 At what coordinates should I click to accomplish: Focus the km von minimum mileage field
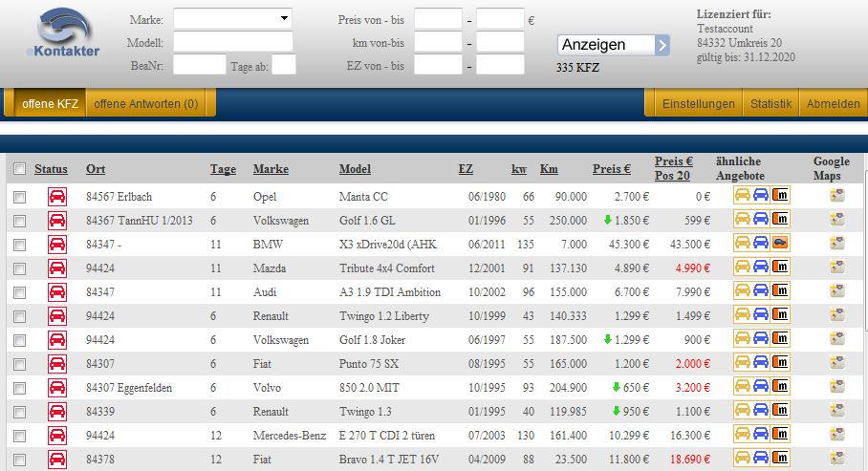[438, 42]
